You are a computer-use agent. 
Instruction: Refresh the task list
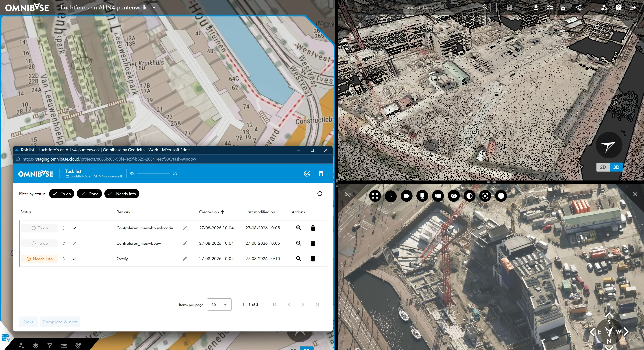tap(320, 194)
